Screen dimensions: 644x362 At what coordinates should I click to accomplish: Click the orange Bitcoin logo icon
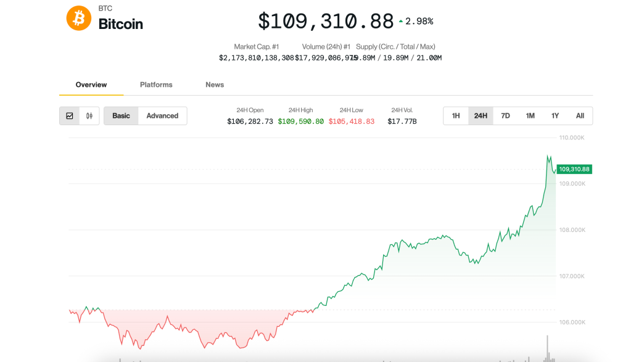click(x=79, y=18)
